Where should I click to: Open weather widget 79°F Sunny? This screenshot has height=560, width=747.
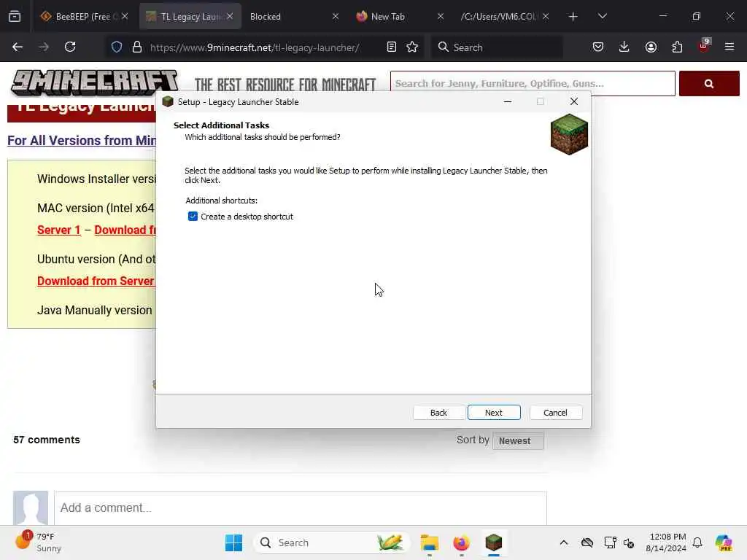click(38, 542)
